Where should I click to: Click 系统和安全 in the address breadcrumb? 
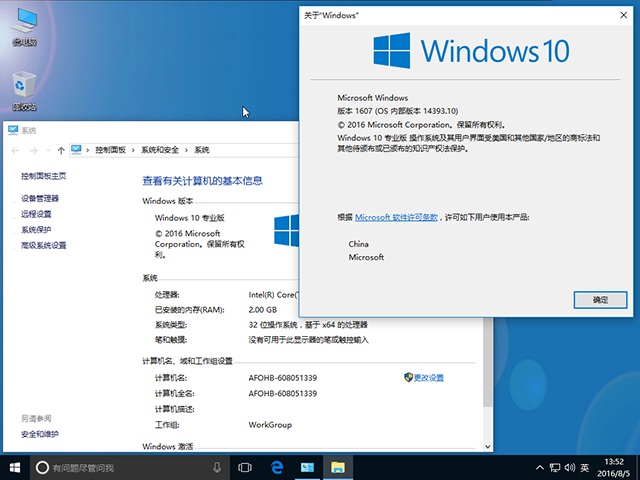tap(160, 150)
